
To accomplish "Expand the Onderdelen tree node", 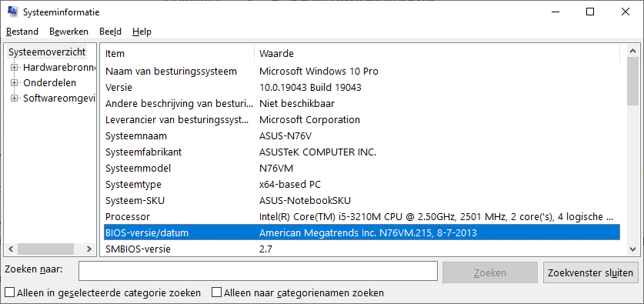I will (15, 83).
